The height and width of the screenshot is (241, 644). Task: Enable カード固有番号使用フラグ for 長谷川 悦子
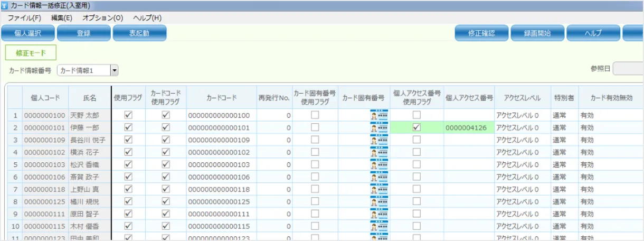[x=315, y=140]
